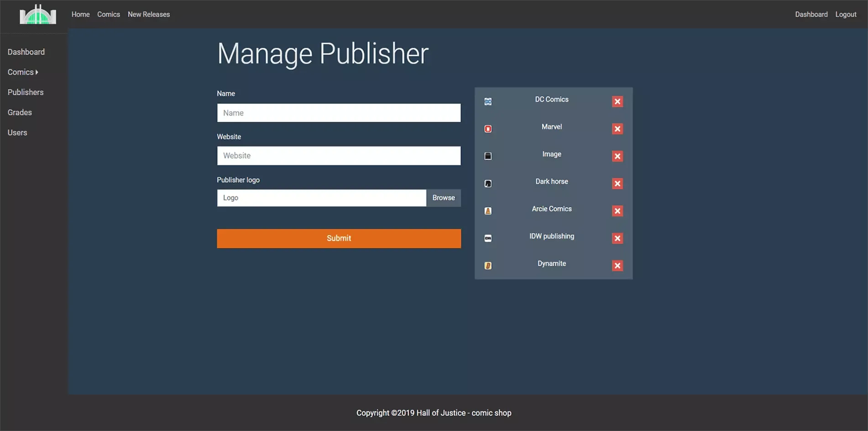Delete the DC Comics publisher

click(617, 101)
